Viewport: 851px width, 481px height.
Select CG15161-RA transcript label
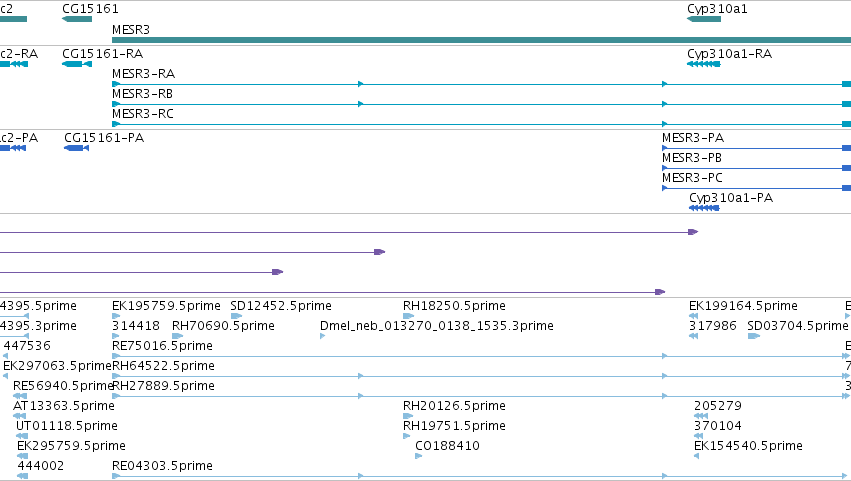(103, 54)
